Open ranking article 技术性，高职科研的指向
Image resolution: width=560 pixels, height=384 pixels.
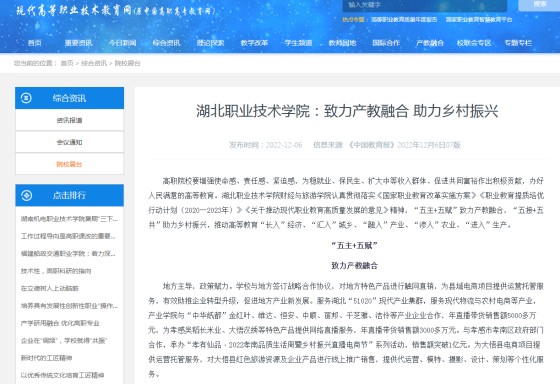point(56,271)
